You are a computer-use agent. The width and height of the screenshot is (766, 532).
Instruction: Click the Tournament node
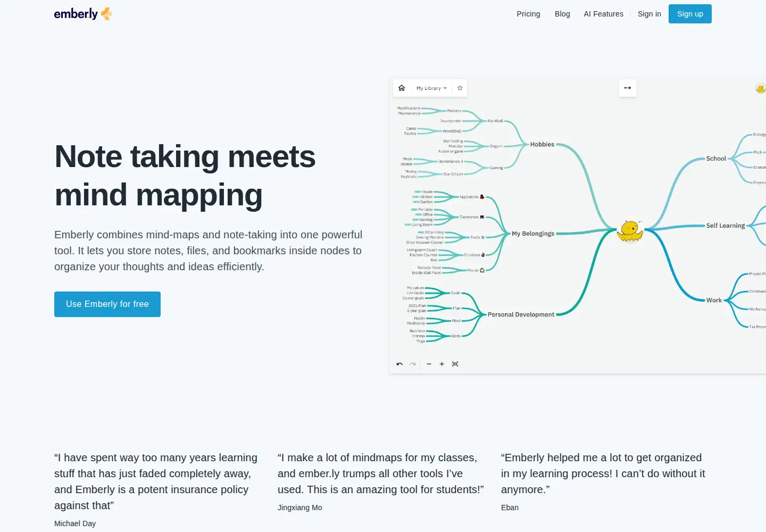point(451,121)
